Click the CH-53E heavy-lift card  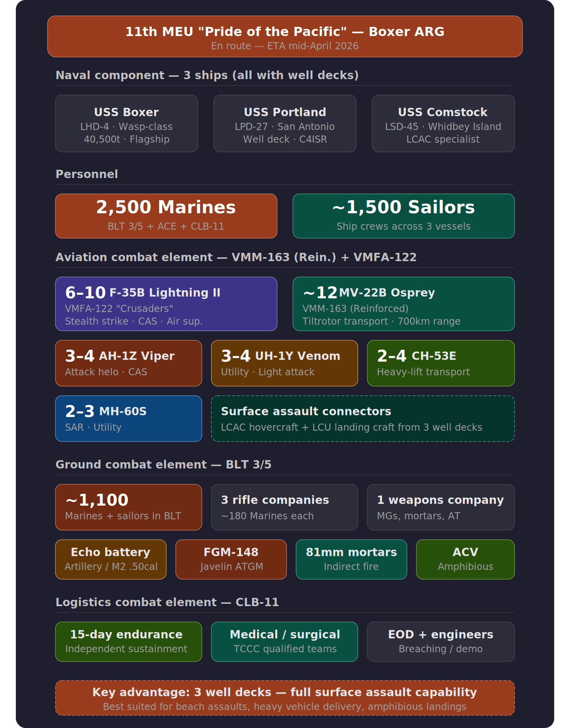coord(441,363)
